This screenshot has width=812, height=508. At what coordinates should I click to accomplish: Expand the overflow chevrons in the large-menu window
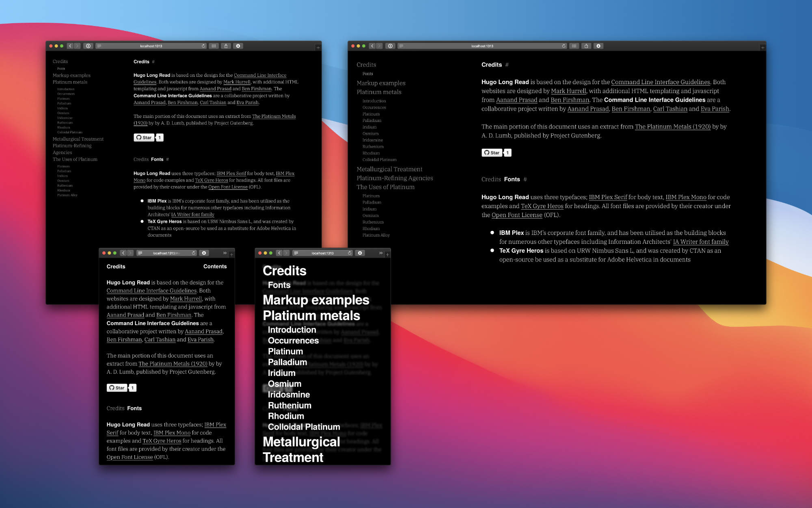380,253
